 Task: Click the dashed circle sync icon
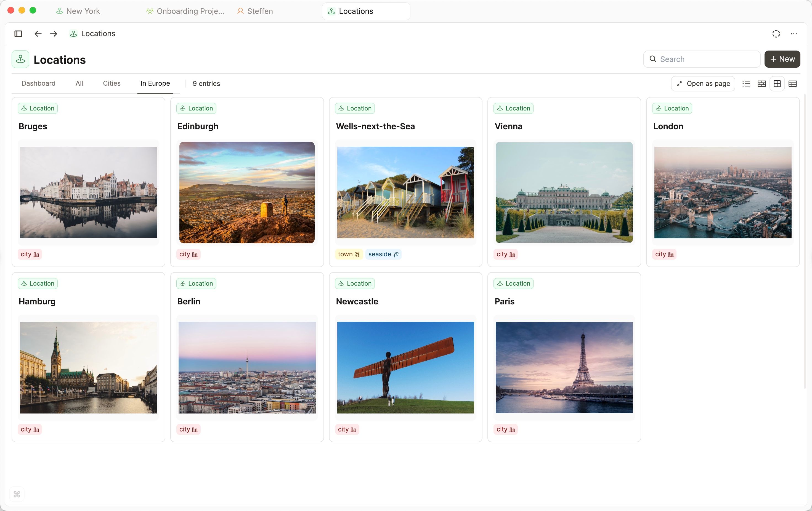coord(776,34)
